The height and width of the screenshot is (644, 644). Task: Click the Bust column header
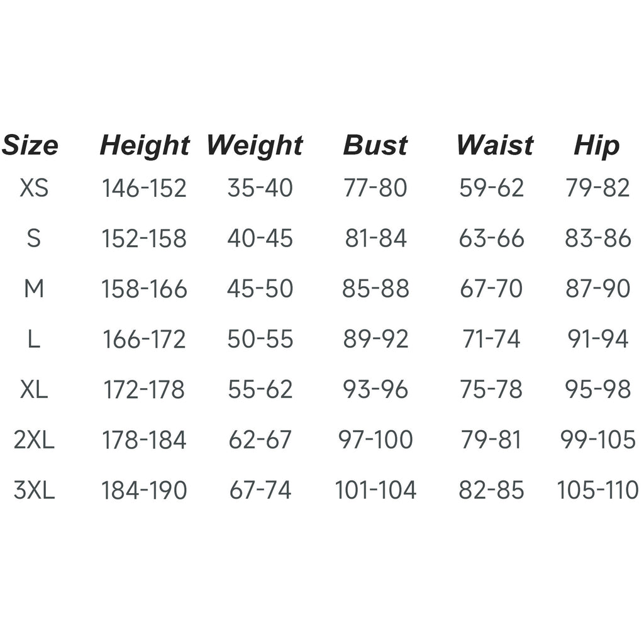click(375, 145)
